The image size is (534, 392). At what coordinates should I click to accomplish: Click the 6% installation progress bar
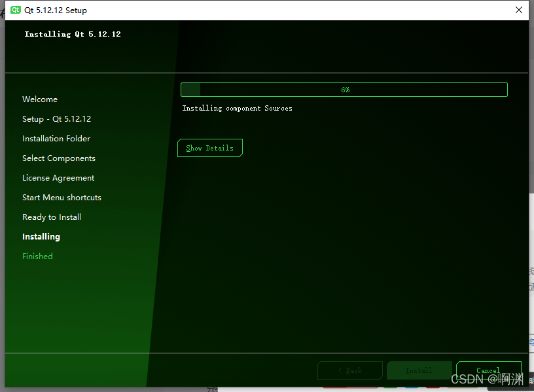pyautogui.click(x=344, y=90)
